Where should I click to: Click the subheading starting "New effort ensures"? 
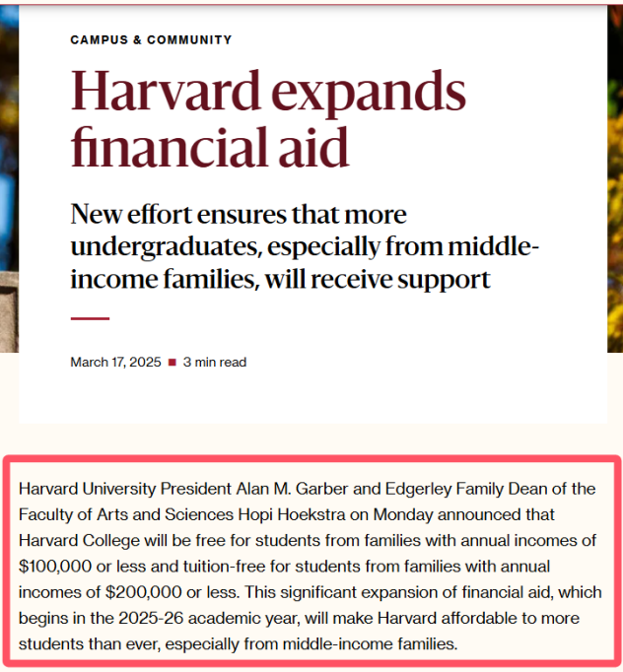[305, 246]
